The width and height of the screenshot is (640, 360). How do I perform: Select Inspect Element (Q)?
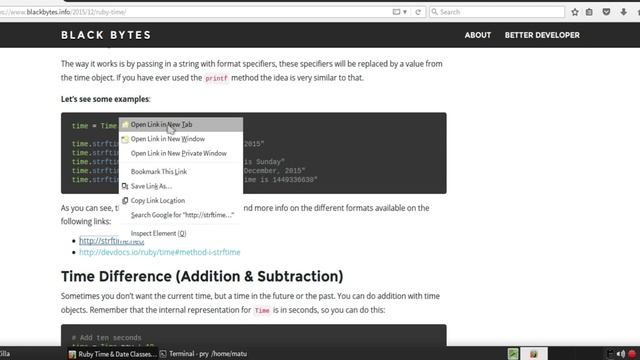[181, 233]
